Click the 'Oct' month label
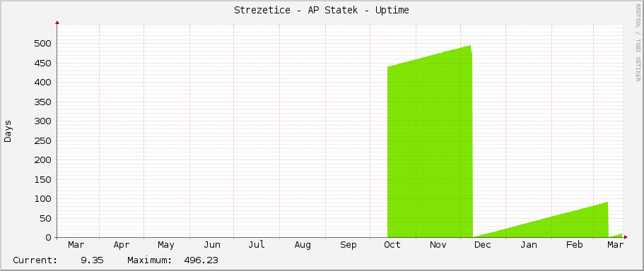644x271 pixels. [392, 245]
